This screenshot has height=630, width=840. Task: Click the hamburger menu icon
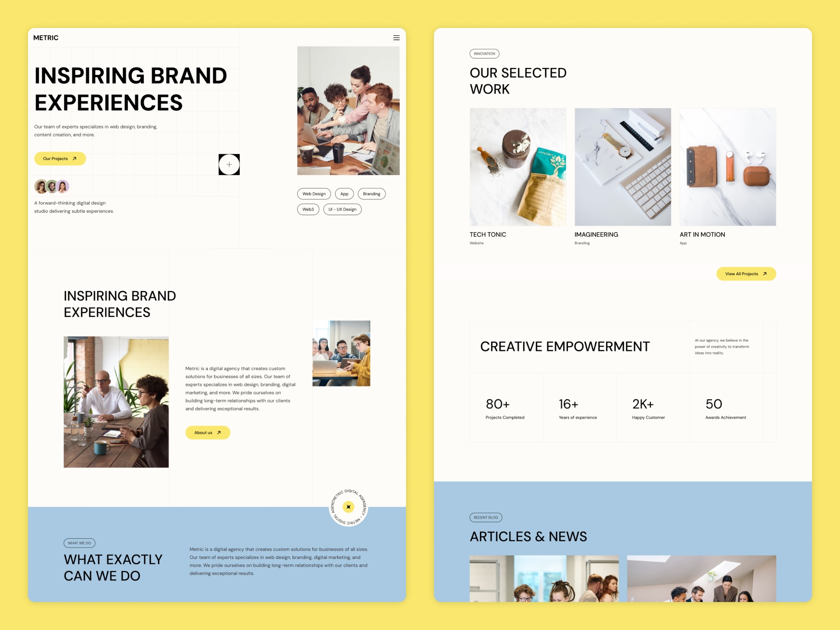point(396,37)
